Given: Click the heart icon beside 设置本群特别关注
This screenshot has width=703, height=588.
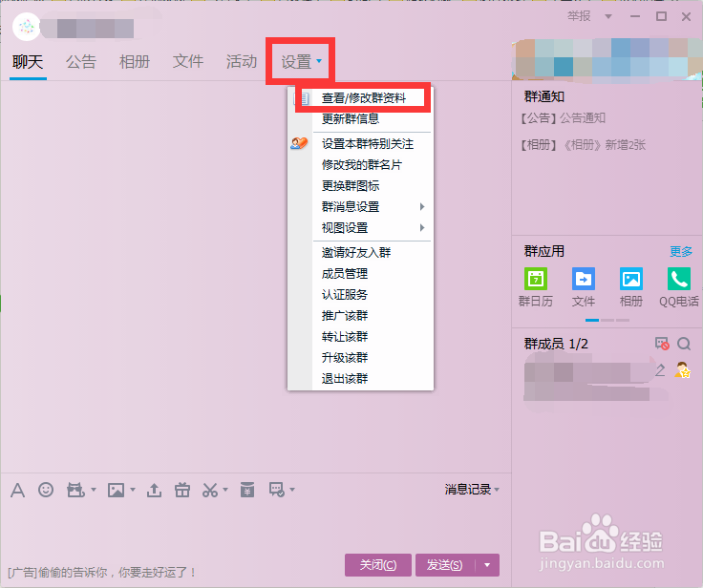Looking at the screenshot, I should coord(299,143).
